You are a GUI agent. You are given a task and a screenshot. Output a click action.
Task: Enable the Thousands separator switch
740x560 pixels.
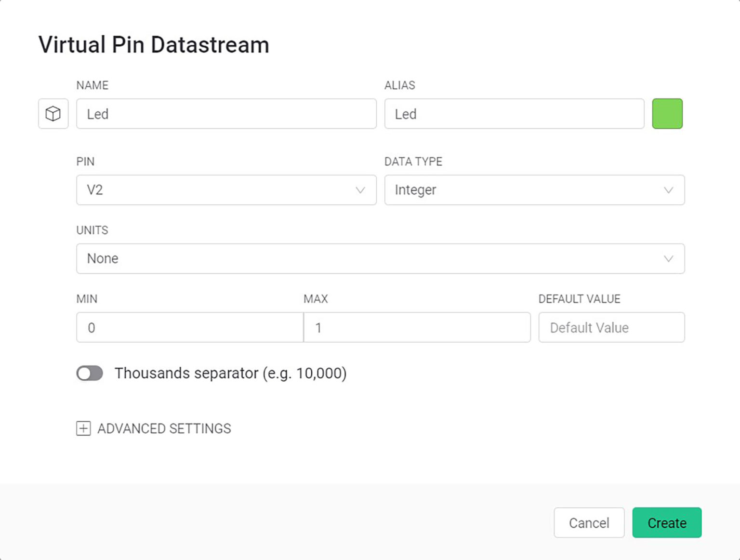90,373
